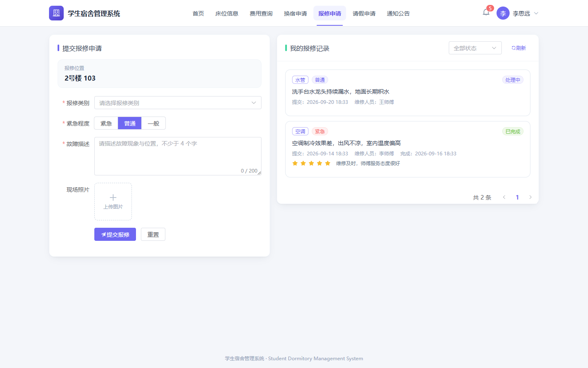588x368 pixels.
Task: Focus the 故障描述 text area
Action: (x=178, y=156)
